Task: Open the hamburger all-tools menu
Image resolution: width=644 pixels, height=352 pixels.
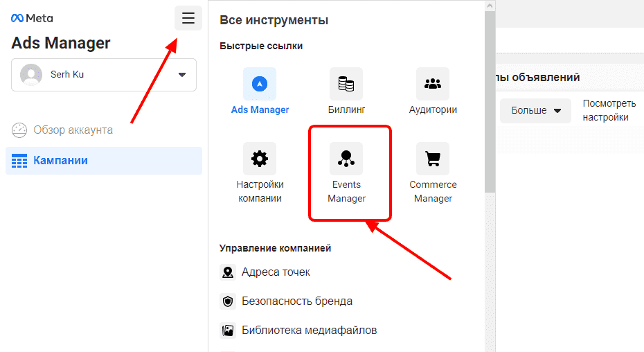Action: point(188,18)
